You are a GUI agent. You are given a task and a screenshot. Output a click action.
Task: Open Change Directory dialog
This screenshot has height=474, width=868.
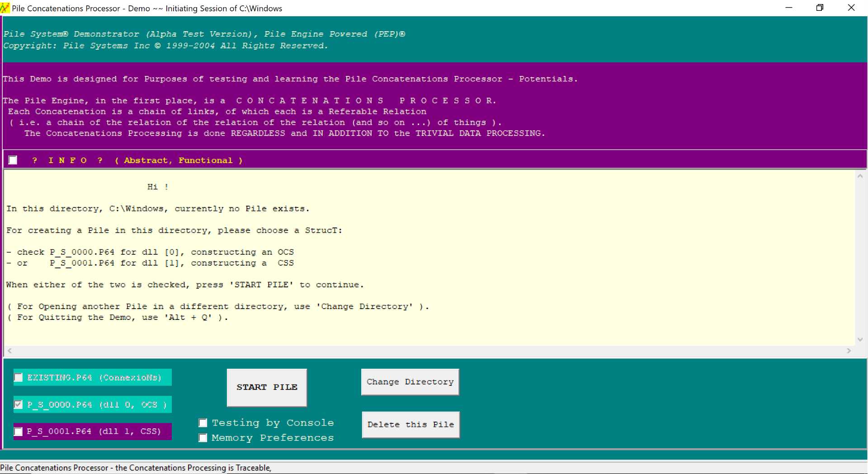[x=410, y=382]
